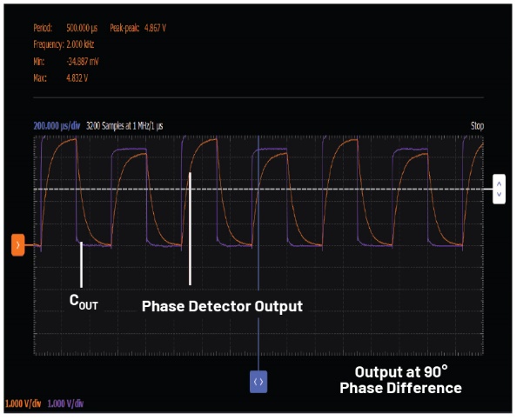Image resolution: width=523 pixels, height=420 pixels.
Task: Click the orange channel 1 offset handle
Action: 18,245
